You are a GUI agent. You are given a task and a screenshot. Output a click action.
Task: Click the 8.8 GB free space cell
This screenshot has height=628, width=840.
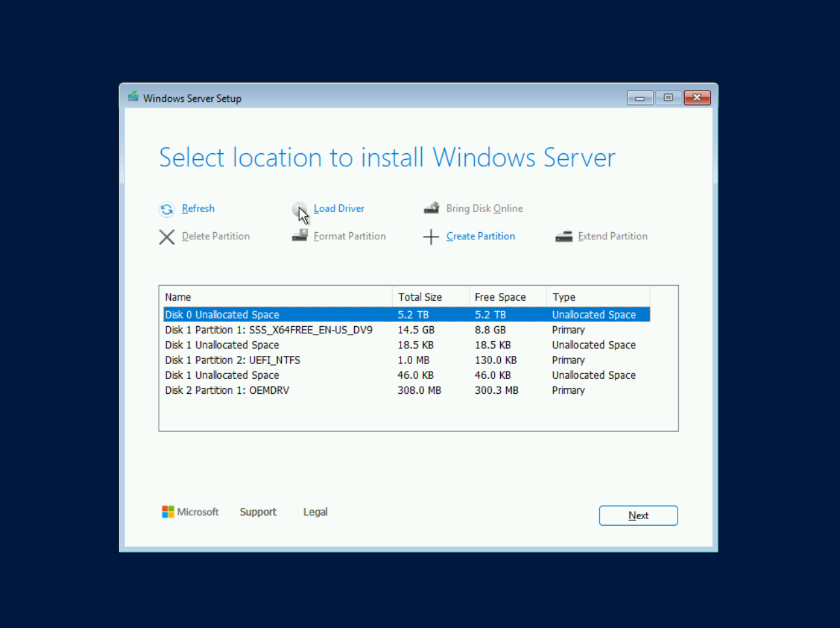[x=490, y=330]
